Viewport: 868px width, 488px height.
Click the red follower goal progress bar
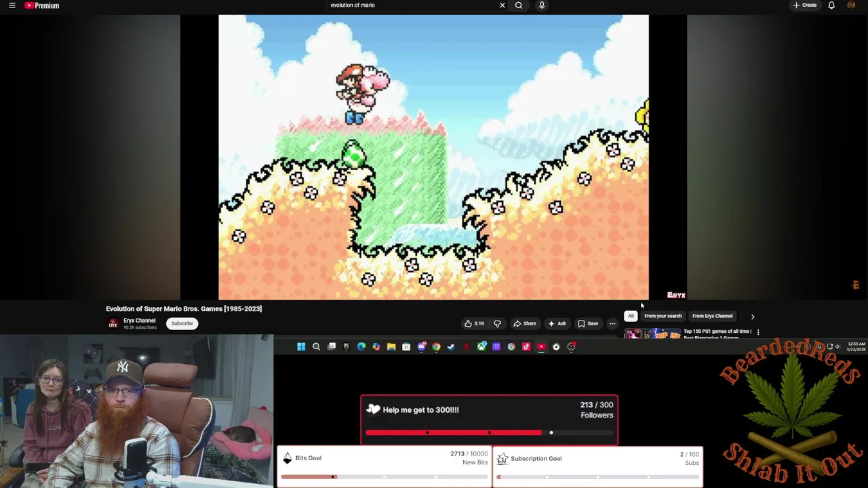(489, 432)
